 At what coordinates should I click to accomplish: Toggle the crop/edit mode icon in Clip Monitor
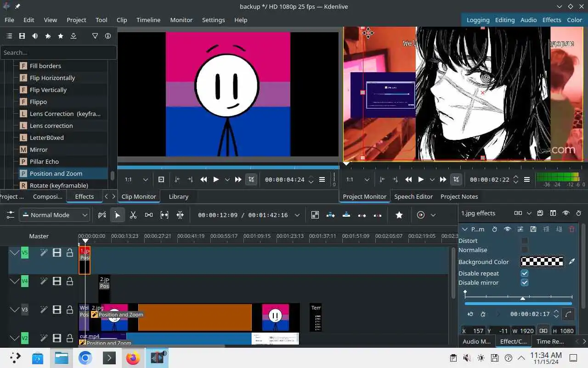coord(251,179)
